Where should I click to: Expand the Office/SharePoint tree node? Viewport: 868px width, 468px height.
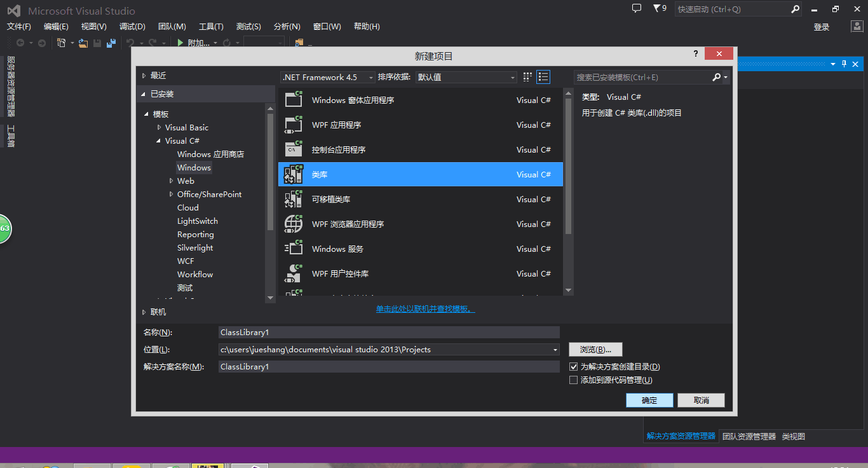pyautogui.click(x=172, y=194)
